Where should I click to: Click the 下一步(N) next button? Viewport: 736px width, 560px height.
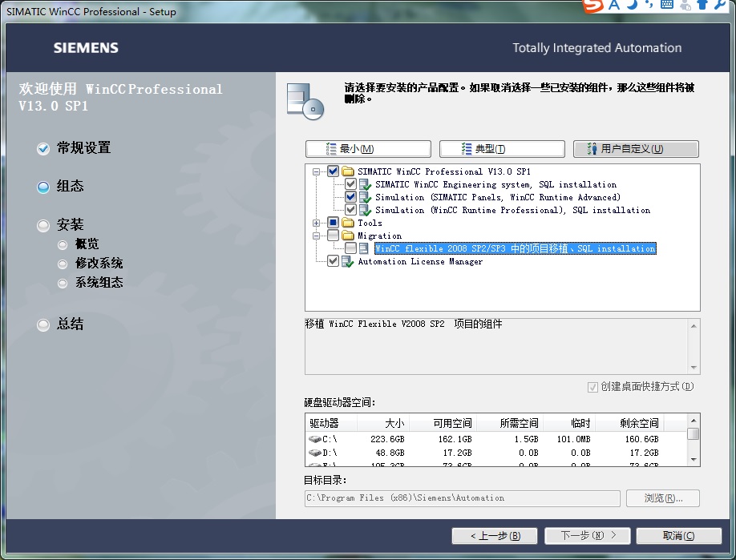[587, 536]
